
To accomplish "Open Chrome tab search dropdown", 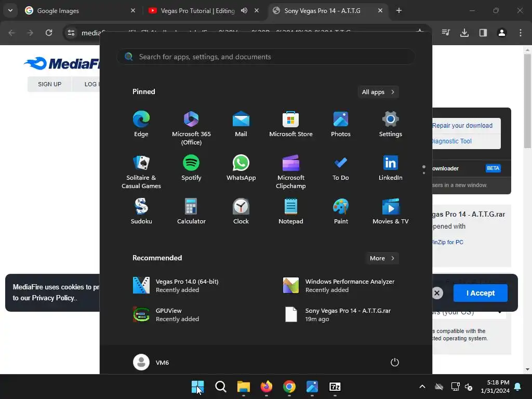I will pos(10,10).
